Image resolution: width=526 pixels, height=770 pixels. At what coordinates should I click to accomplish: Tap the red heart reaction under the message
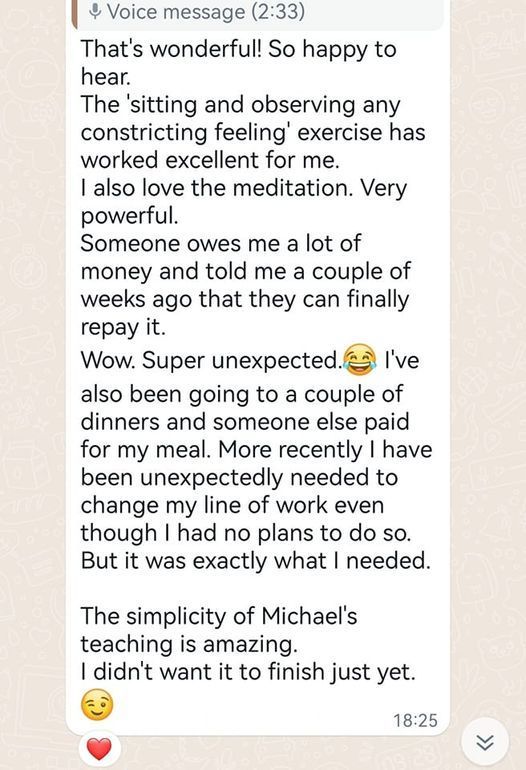pos(99,749)
